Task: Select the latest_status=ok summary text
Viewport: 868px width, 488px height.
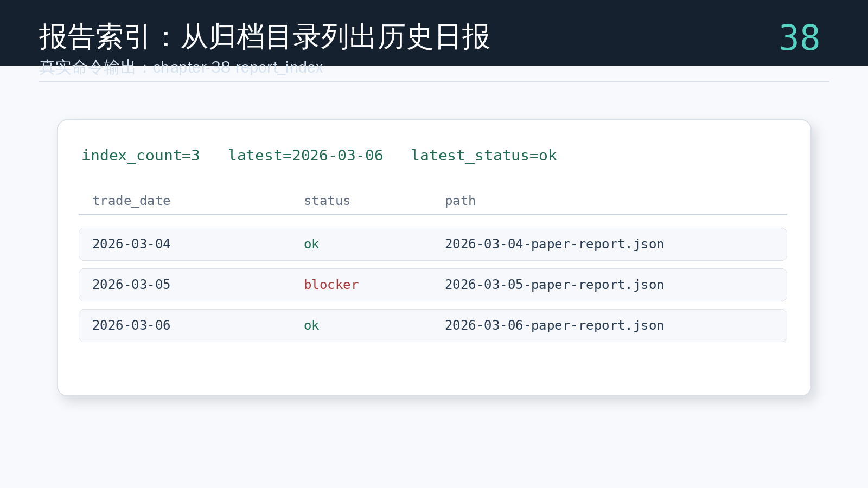Action: tap(484, 156)
